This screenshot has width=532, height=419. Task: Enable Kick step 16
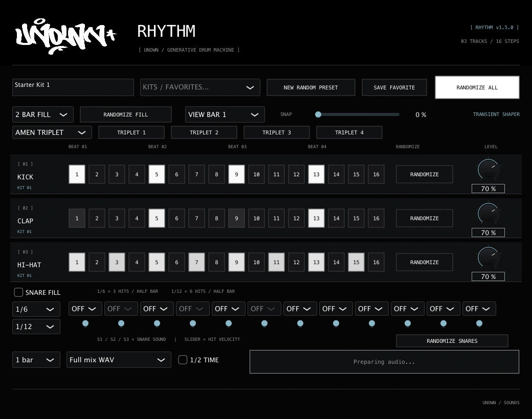point(376,174)
